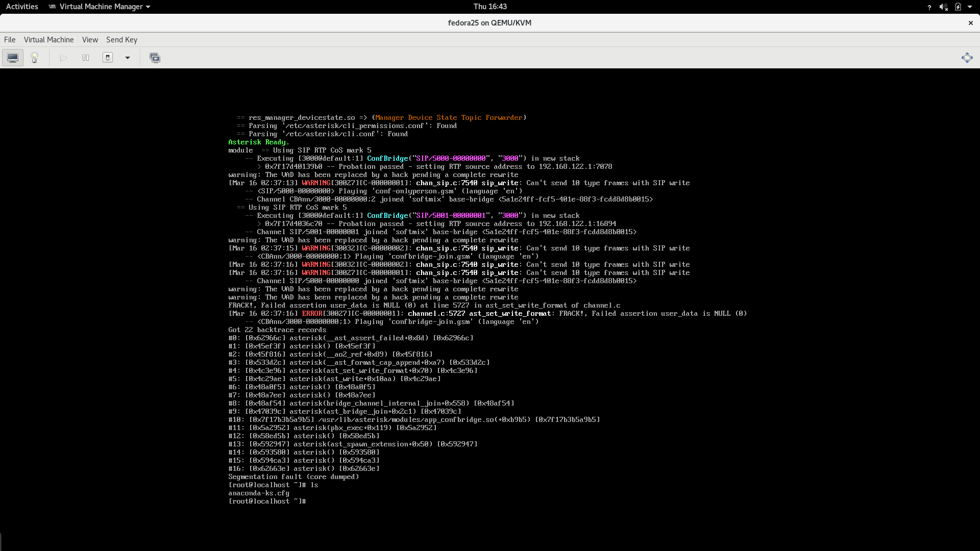Image resolution: width=980 pixels, height=551 pixels.
Task: Switch to fullscreen view
Action: (x=967, y=58)
